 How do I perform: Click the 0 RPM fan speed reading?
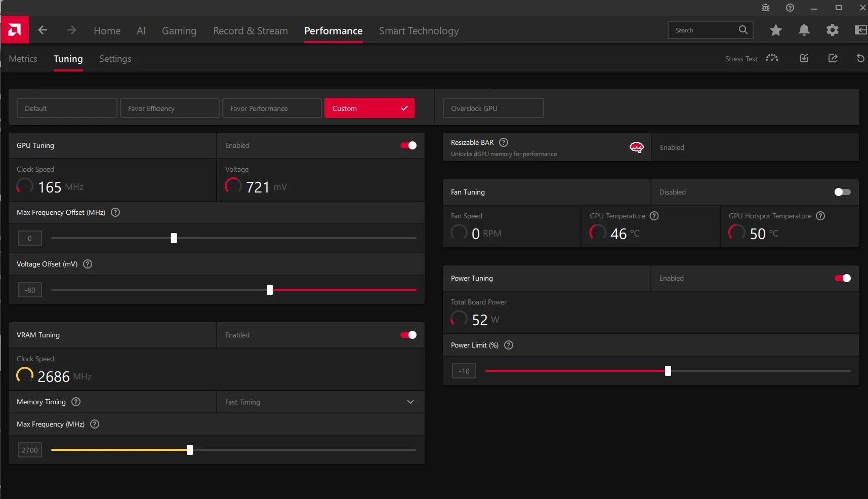point(486,234)
